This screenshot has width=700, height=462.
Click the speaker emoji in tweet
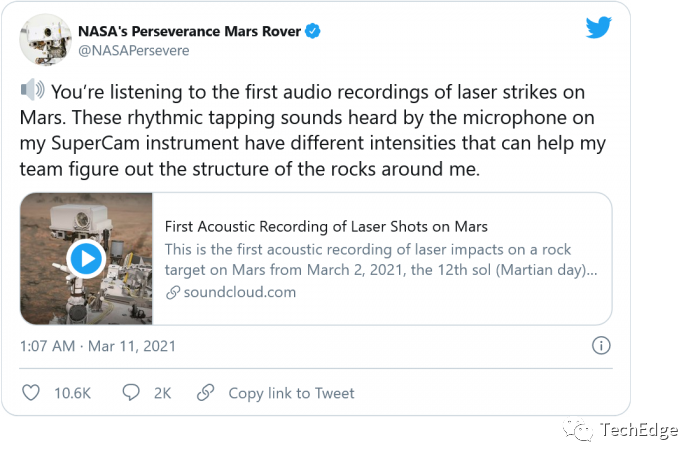[x=32, y=91]
